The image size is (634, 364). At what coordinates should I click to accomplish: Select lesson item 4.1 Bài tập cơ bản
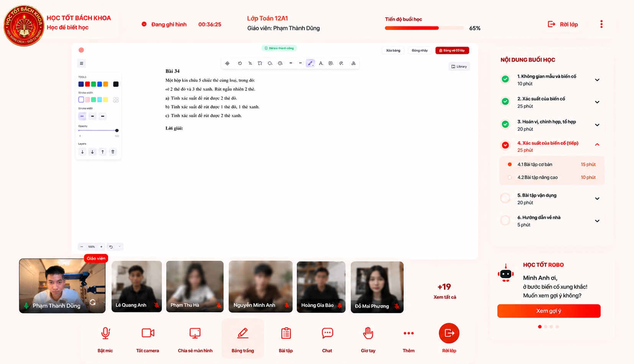click(x=552, y=164)
